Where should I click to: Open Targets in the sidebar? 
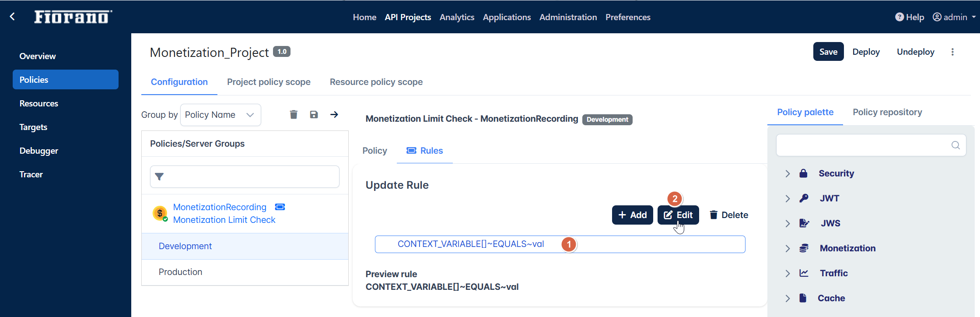click(33, 127)
